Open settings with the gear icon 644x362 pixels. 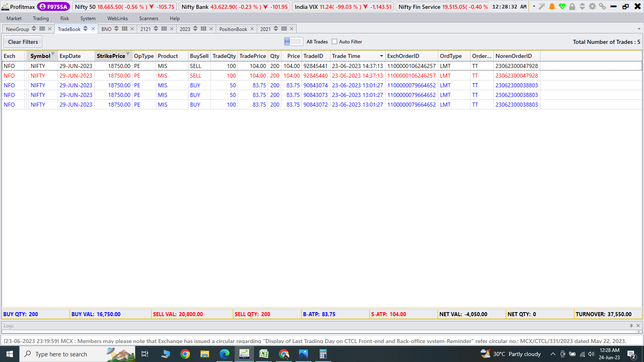coord(592,6)
